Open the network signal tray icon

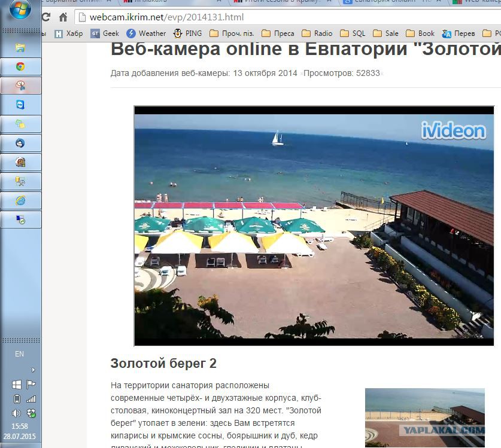click(x=31, y=399)
